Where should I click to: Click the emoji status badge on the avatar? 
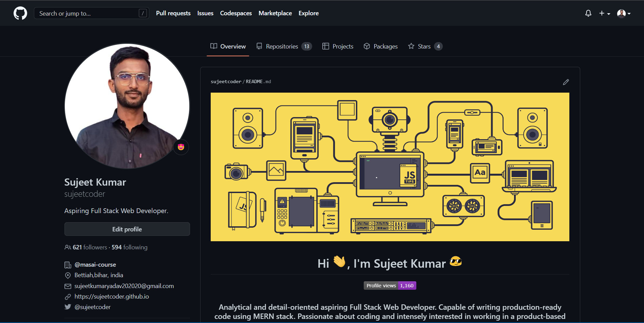click(181, 147)
